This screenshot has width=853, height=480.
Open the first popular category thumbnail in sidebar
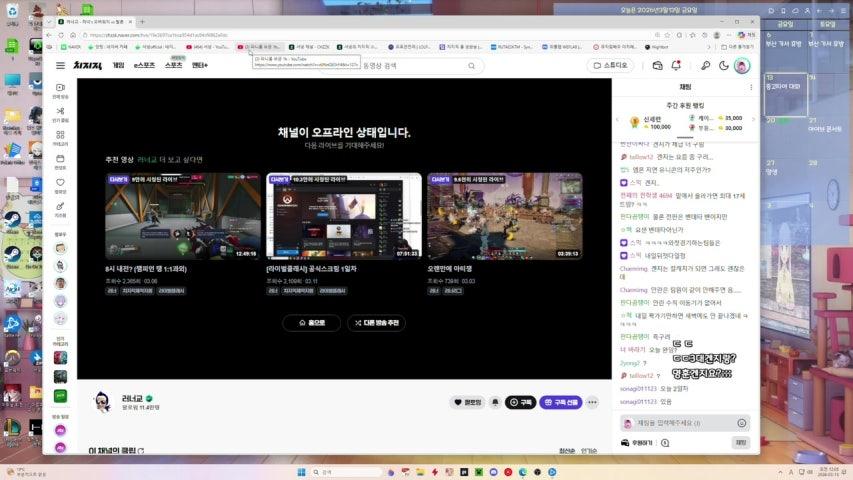pyautogui.click(x=60, y=358)
